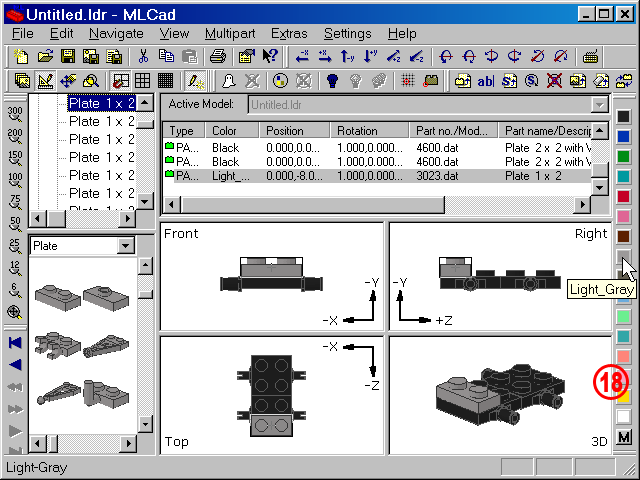Image resolution: width=640 pixels, height=480 pixels.
Task: Click the dark blue light bulb icon
Action: coord(333,80)
